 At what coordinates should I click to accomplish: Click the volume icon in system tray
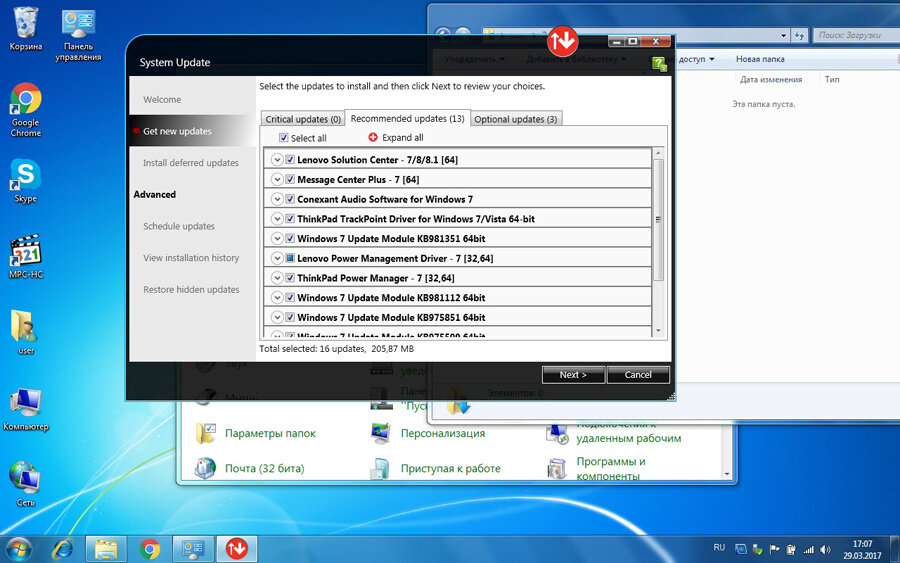[825, 549]
